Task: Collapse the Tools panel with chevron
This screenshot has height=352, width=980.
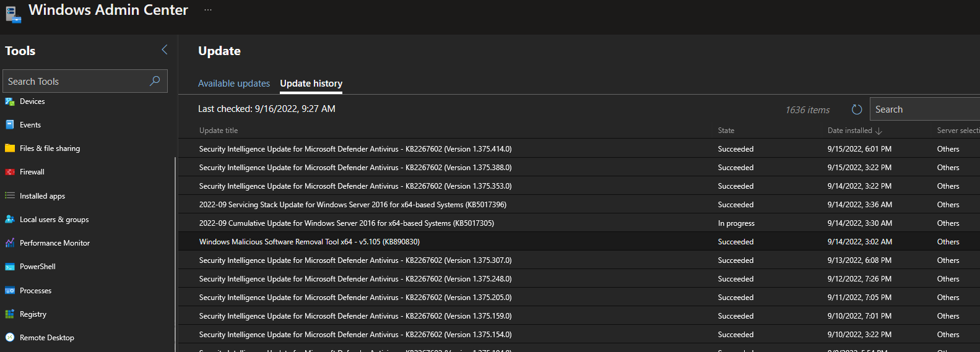Action: click(x=165, y=49)
